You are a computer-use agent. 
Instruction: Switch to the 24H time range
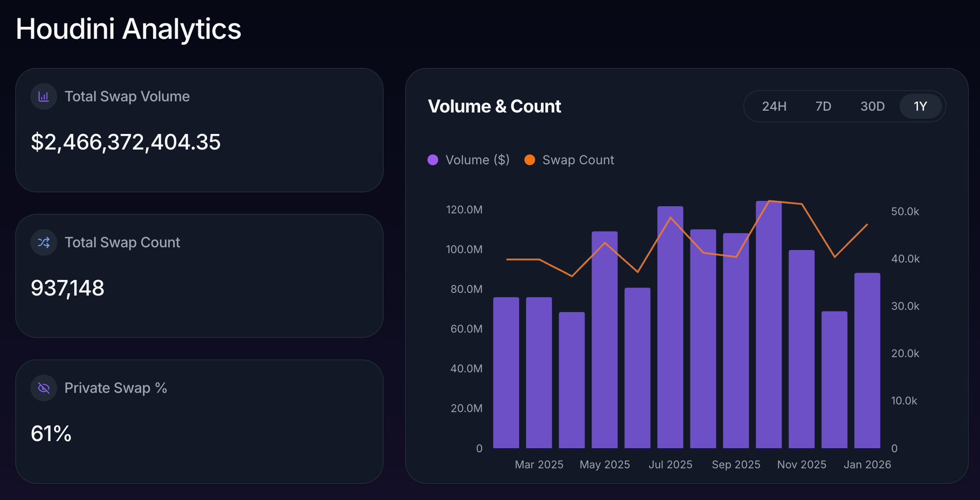coord(775,106)
